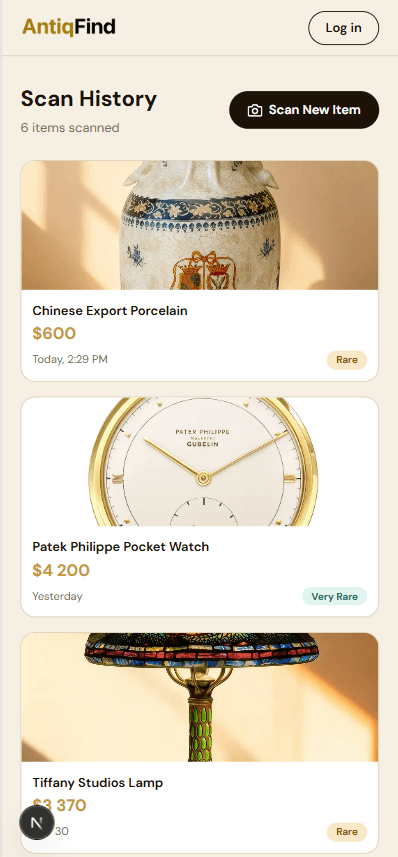Screen dimensions: 398x857
Task: Click the Rare badge on the porcelain card
Action: click(x=347, y=360)
